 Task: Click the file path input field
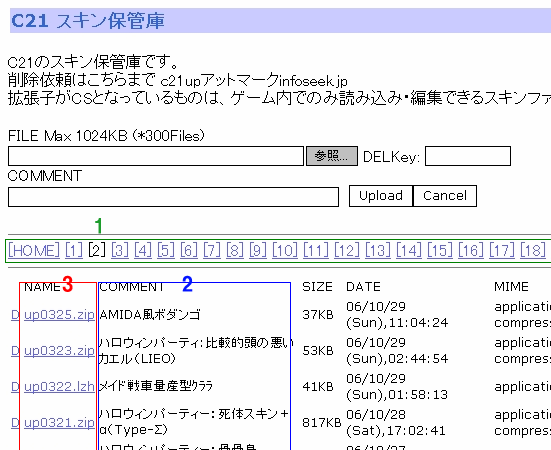(156, 156)
